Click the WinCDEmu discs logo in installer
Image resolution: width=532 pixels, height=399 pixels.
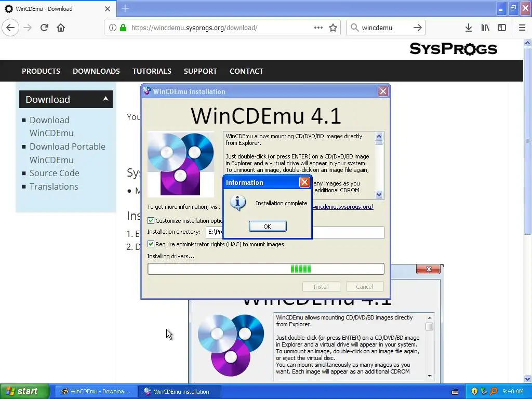tap(181, 164)
